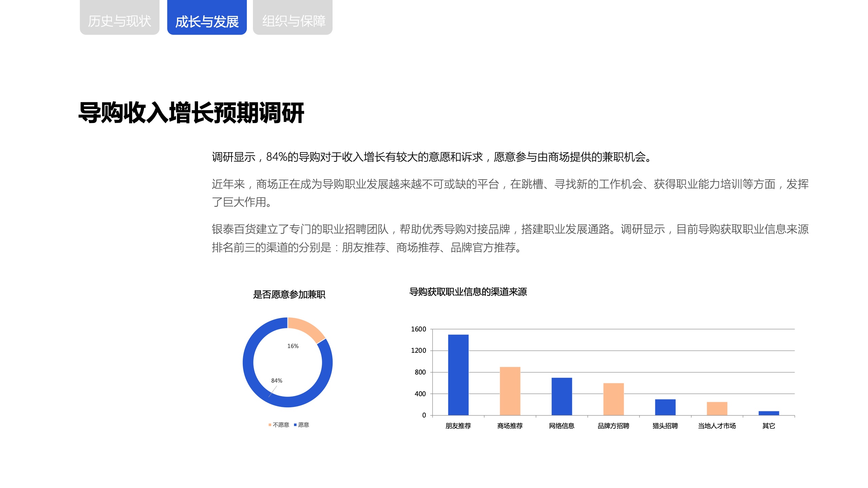
Task: Select the 朋友推荐 bar
Action: click(458, 375)
